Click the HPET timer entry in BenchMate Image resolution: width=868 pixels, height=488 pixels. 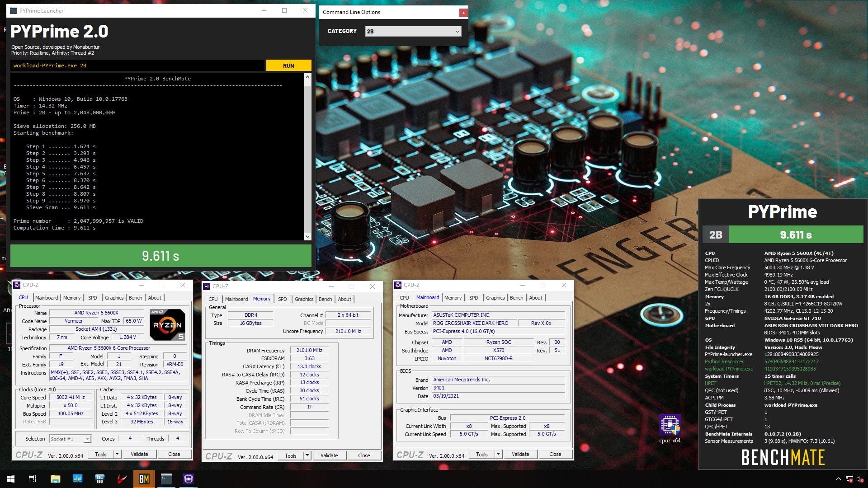[x=710, y=383]
